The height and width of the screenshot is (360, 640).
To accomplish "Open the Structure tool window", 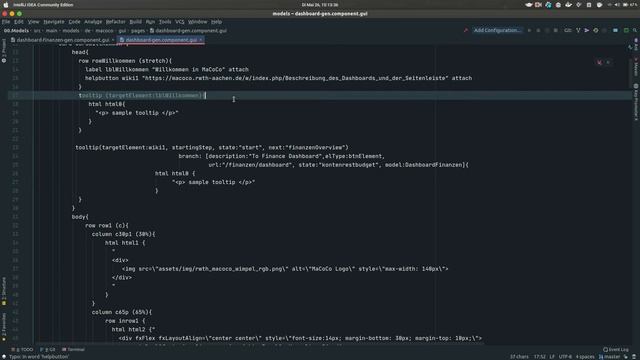I will point(4,291).
